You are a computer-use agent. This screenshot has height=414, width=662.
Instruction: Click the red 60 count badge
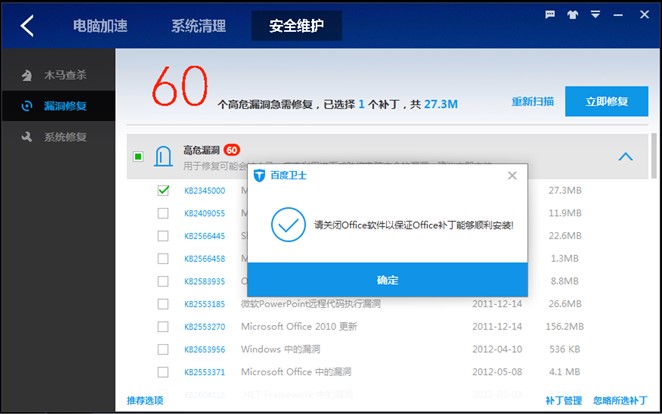[232, 150]
